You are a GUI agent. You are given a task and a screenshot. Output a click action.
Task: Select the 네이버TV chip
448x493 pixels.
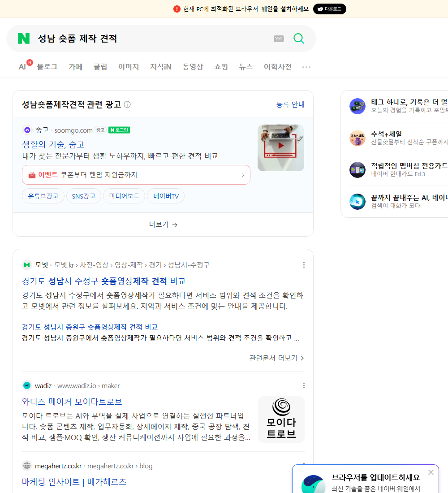point(166,196)
